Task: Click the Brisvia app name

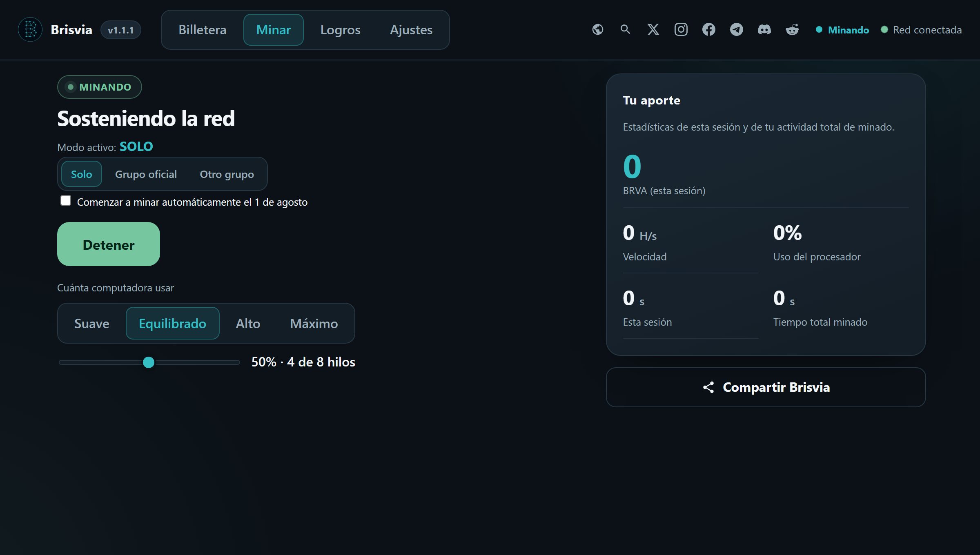Action: [71, 30]
